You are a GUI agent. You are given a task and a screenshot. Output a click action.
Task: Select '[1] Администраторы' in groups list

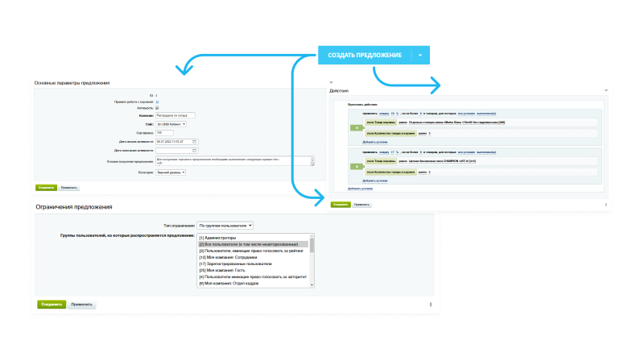pyautogui.click(x=254, y=238)
